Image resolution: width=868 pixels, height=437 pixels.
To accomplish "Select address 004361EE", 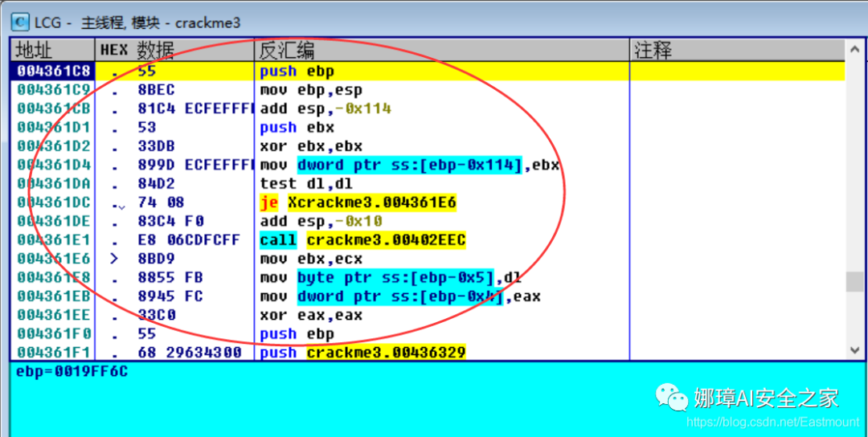I will coord(53,316).
